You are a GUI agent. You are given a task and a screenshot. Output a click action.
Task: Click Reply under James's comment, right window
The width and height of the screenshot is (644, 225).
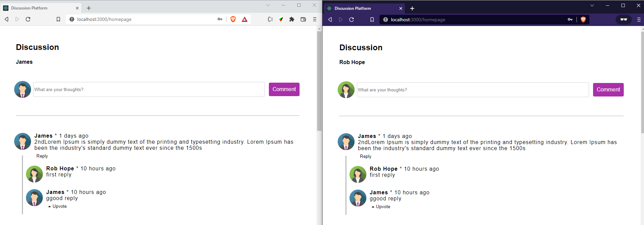point(366,156)
